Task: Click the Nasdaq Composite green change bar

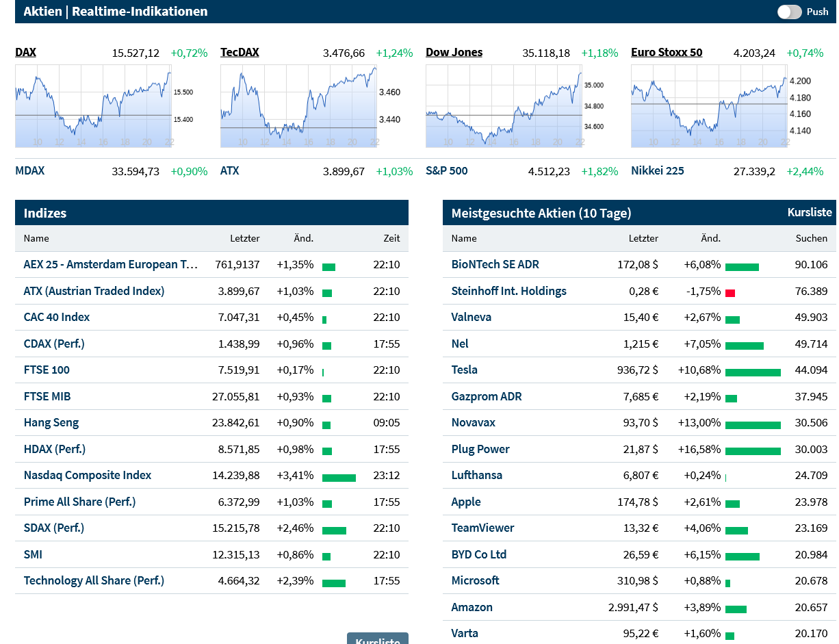Action: [x=339, y=478]
